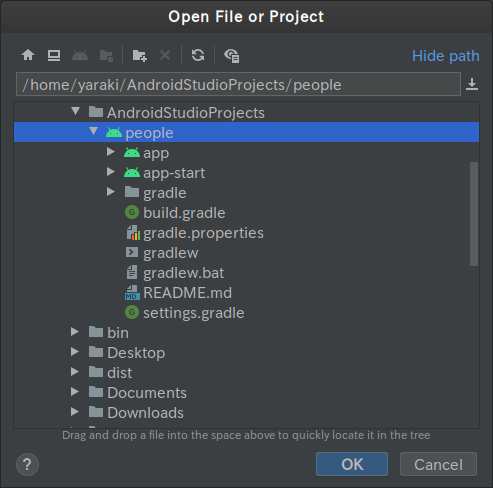
Task: Open the help question mark button
Action: [27, 464]
